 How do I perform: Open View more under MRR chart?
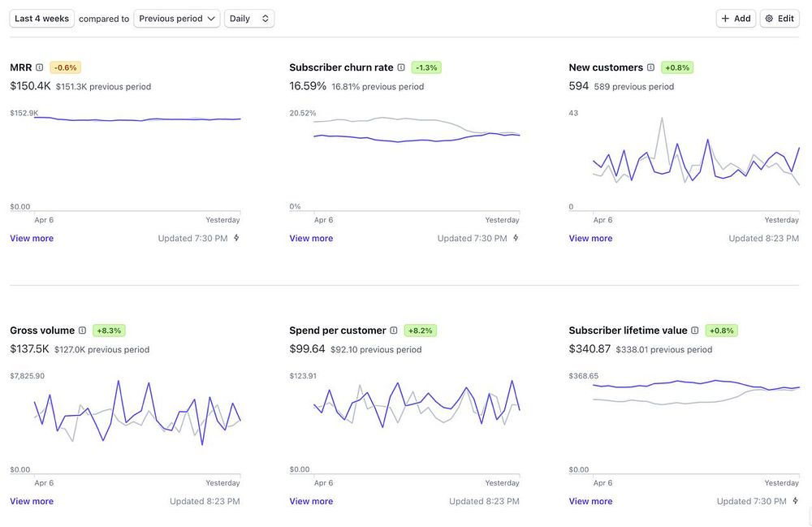[x=32, y=238]
